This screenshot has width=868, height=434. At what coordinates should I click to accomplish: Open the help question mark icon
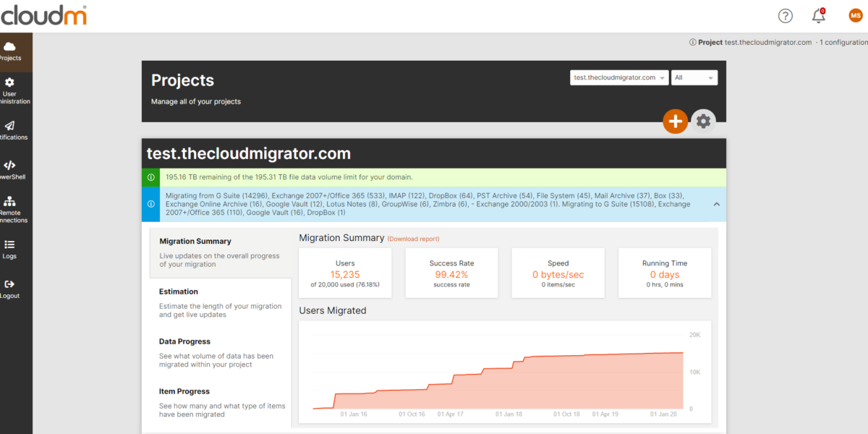click(x=785, y=16)
